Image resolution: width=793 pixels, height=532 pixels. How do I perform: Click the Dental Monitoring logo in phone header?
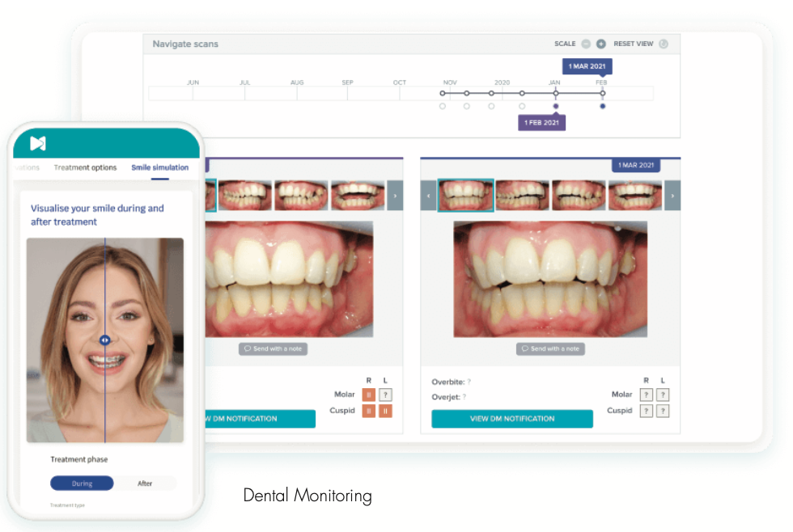tap(38, 143)
